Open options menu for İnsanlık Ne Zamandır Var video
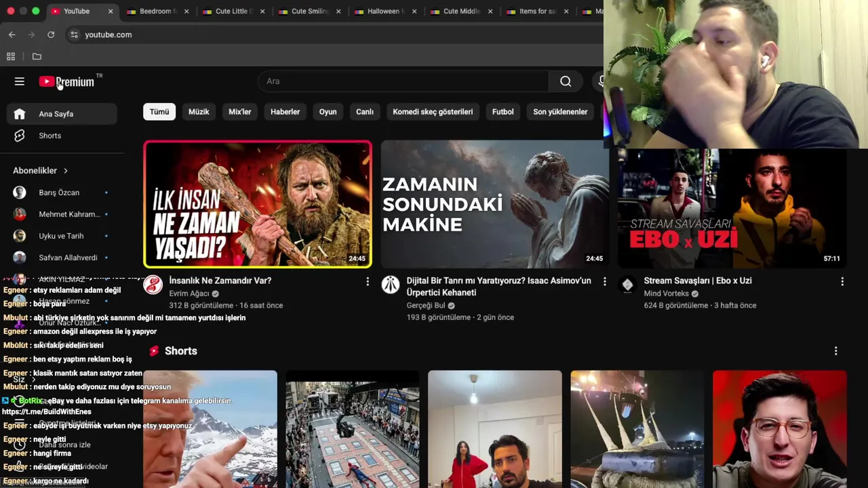The height and width of the screenshot is (488, 868). [x=368, y=281]
